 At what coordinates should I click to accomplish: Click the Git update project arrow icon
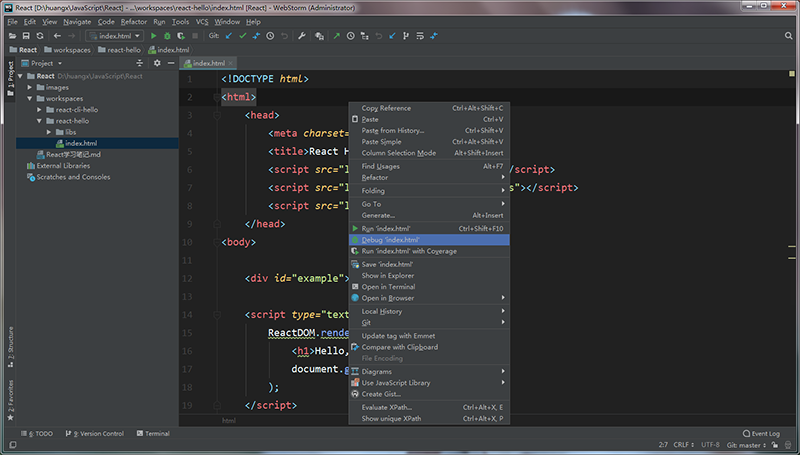229,36
